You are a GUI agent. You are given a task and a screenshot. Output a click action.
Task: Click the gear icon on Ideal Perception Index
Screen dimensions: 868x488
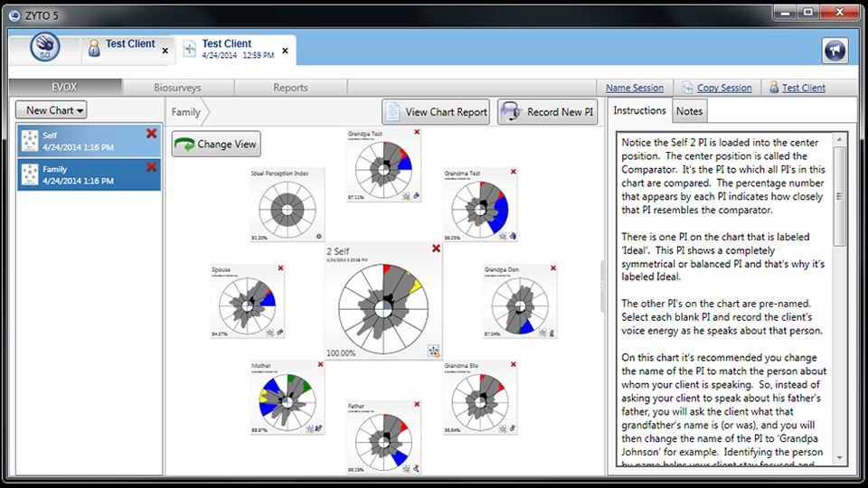coord(318,237)
